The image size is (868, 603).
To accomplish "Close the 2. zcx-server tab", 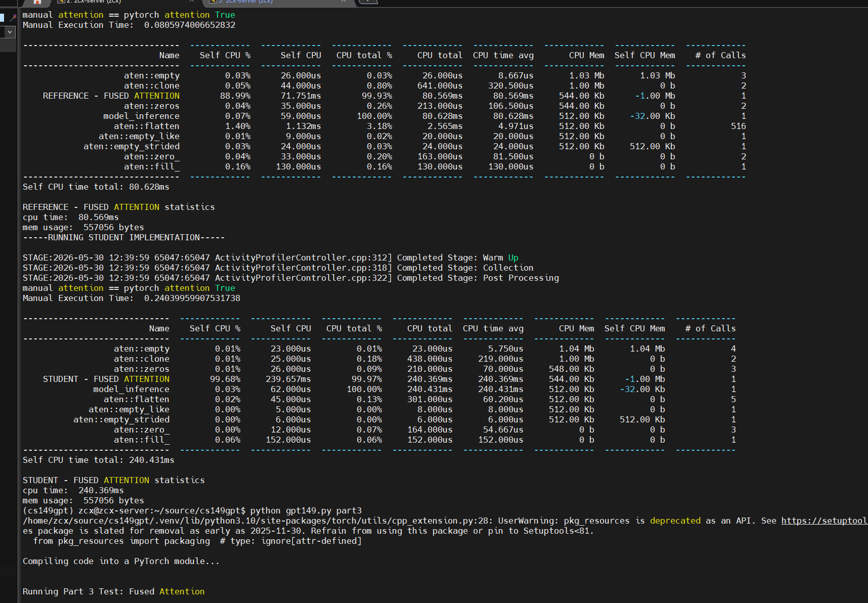I will click(192, 2).
